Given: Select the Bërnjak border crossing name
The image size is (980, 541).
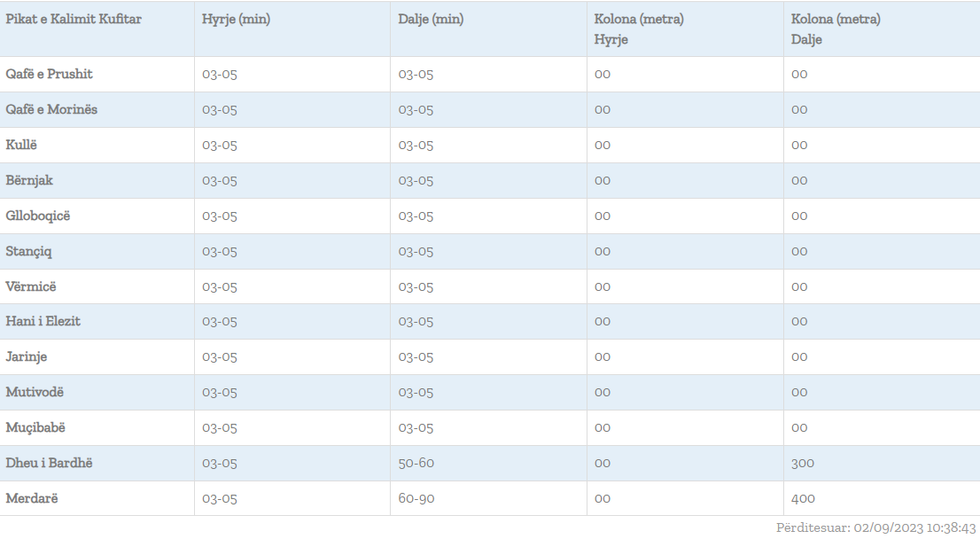Looking at the screenshot, I should 29,180.
